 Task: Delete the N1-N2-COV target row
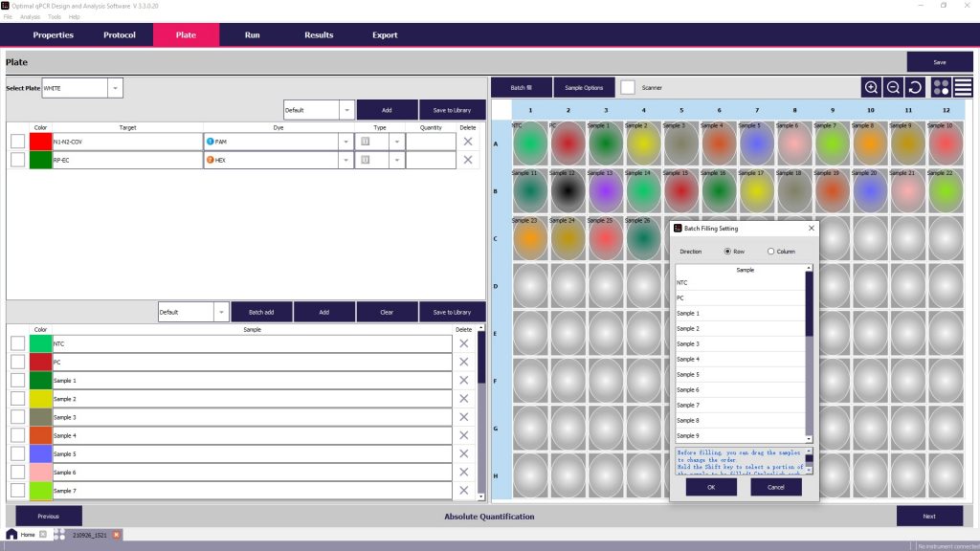click(x=466, y=141)
